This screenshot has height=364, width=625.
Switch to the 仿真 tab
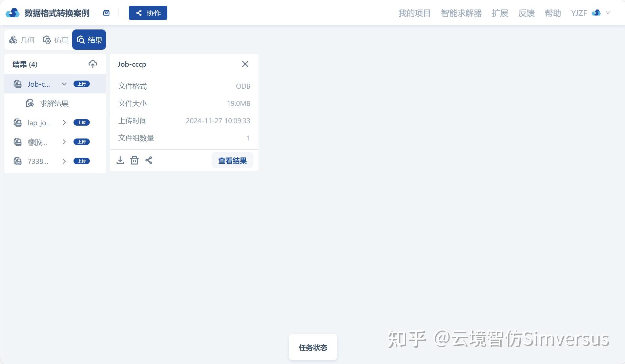tap(55, 40)
